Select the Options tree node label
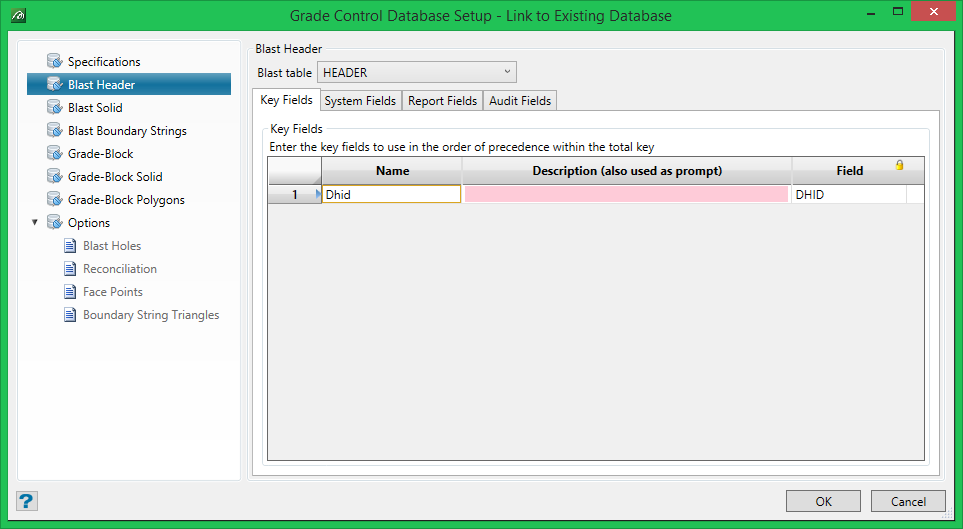The height and width of the screenshot is (529, 963). 89,222
